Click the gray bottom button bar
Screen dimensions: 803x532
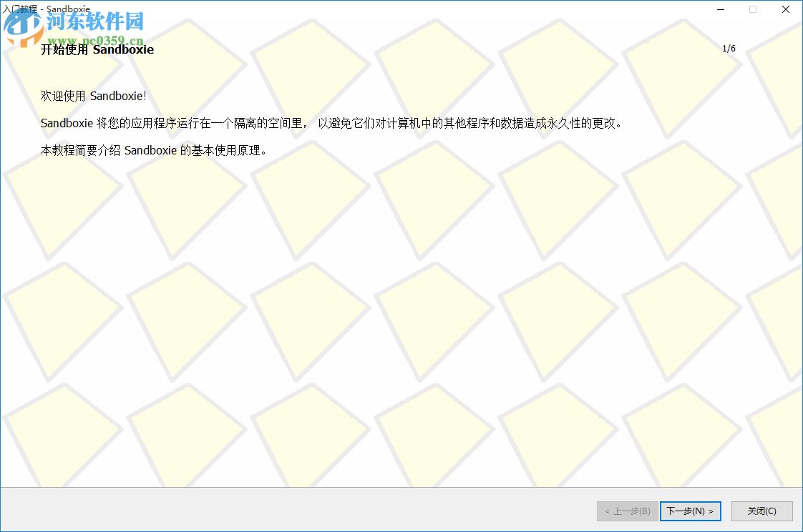click(286, 511)
